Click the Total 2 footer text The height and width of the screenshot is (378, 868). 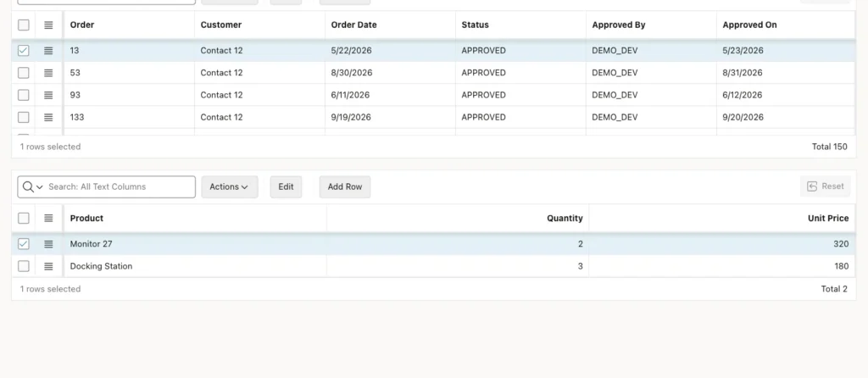tap(834, 289)
